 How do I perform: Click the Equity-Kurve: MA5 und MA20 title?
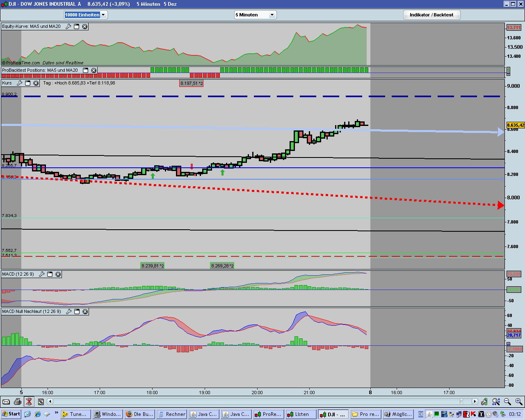coord(31,26)
